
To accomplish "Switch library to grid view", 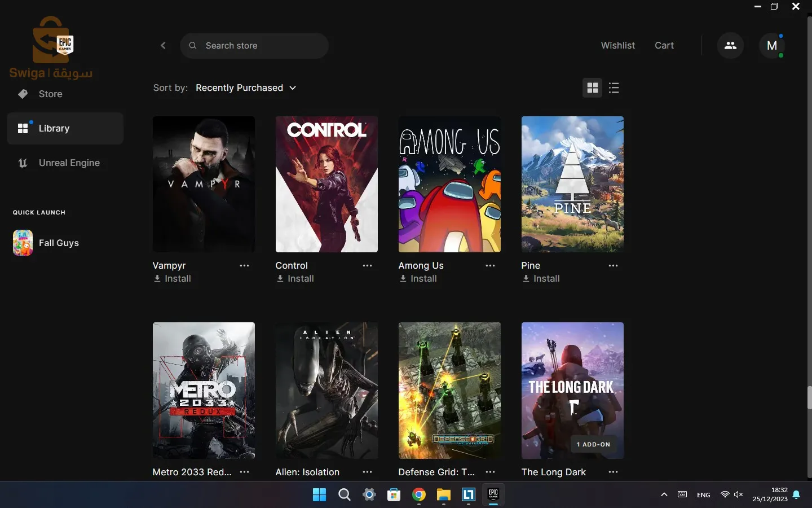I will pyautogui.click(x=593, y=88).
